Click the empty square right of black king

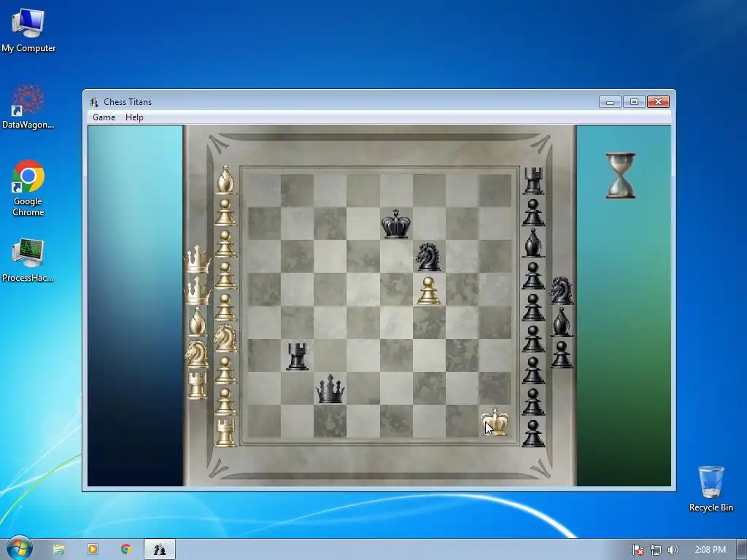(429, 223)
